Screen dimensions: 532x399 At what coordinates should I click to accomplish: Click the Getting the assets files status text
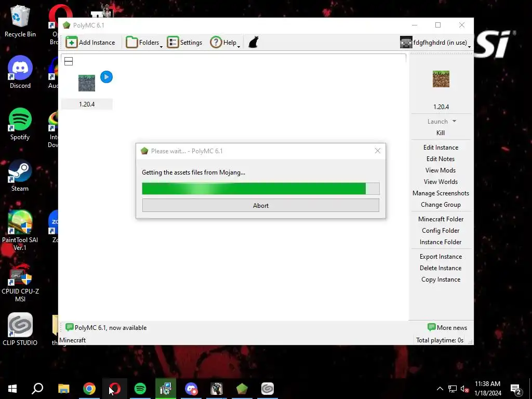[193, 172]
